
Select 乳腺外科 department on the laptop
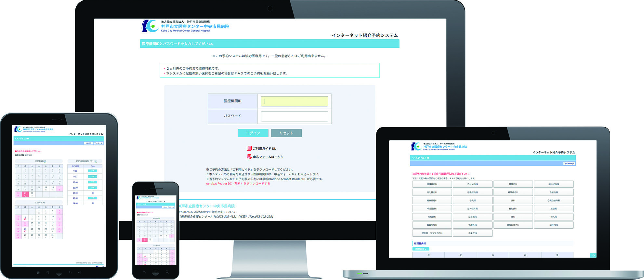tap(472, 225)
